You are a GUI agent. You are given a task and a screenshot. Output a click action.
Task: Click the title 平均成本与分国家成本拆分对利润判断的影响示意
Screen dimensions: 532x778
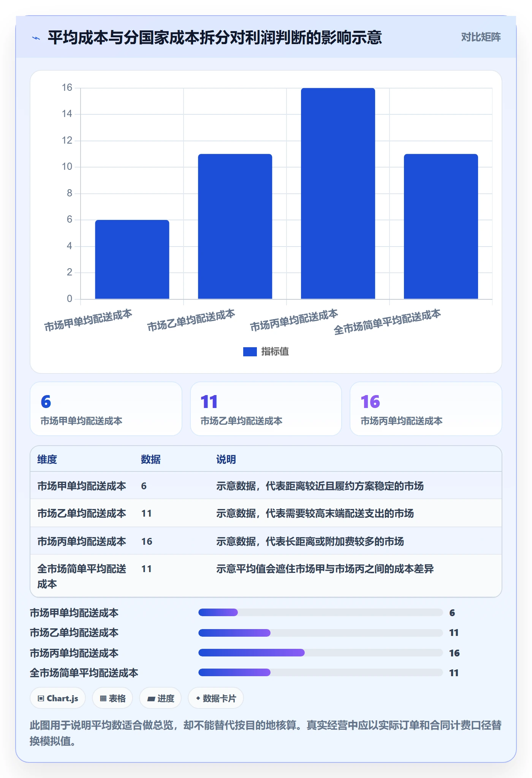click(215, 38)
